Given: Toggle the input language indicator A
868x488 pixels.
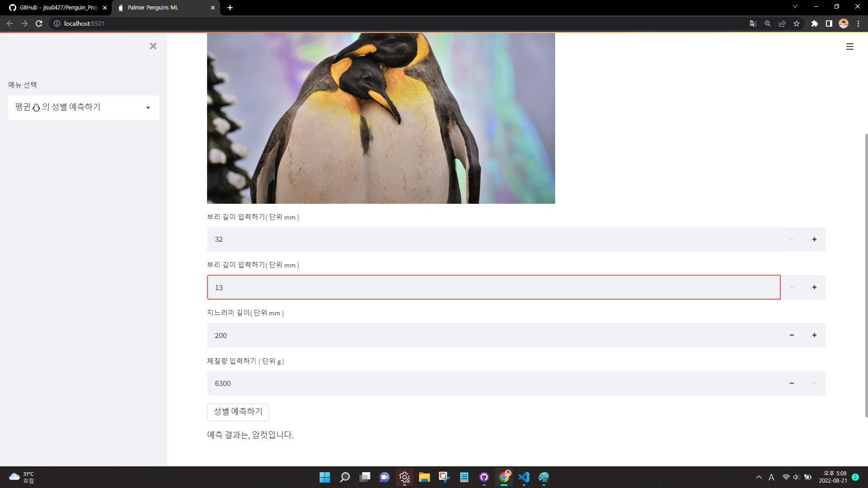Looking at the screenshot, I should pyautogui.click(x=771, y=477).
